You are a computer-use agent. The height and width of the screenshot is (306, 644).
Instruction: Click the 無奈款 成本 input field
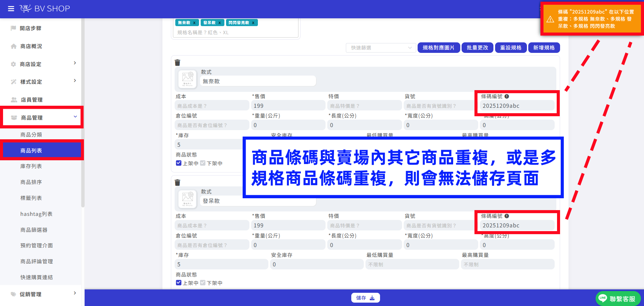point(212,106)
